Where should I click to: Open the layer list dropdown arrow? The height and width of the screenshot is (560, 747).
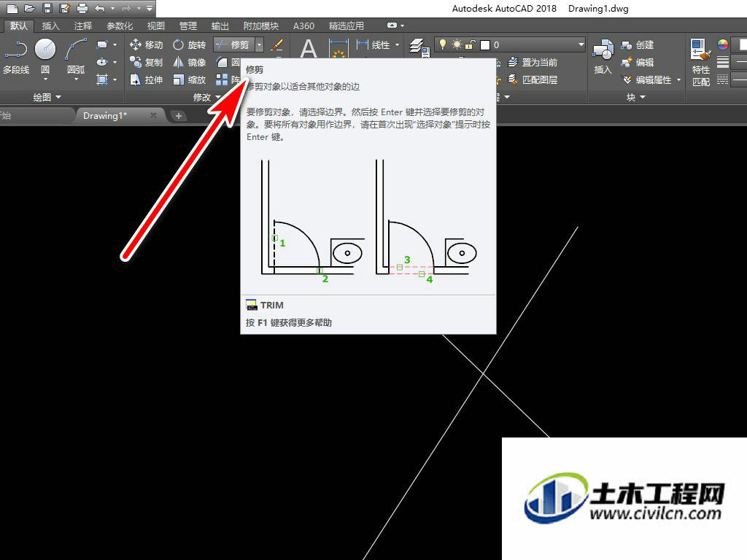coord(581,44)
